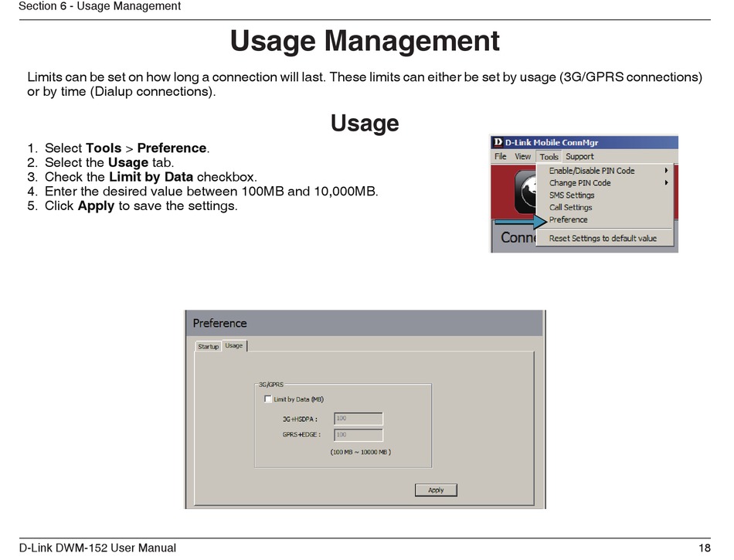Click the "3G/GPRS" group label
Viewport: 734px width, 560px height.
coord(271,385)
